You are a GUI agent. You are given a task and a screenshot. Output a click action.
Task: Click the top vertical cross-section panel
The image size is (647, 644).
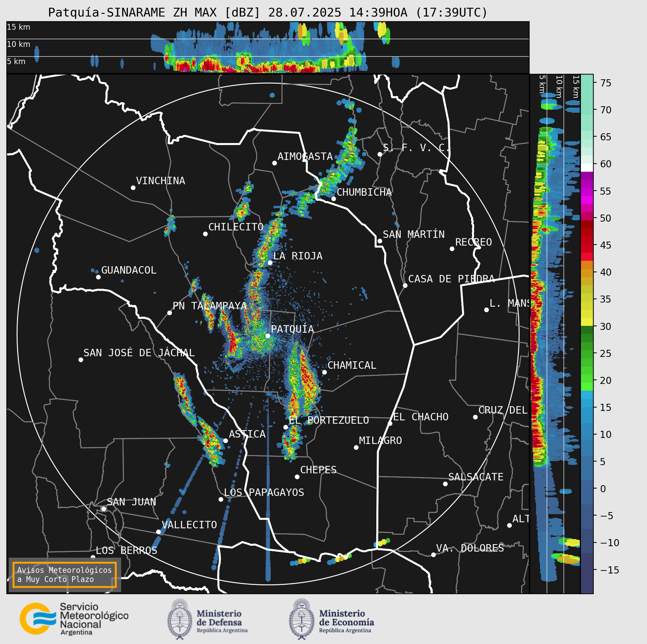tap(268, 47)
